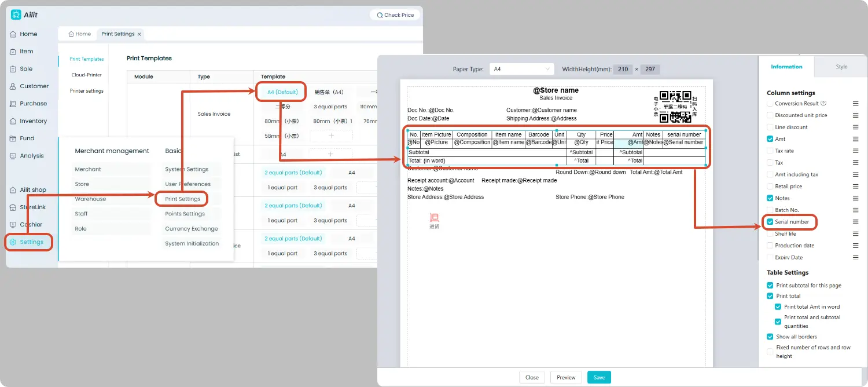
Task: Select Print Templates in side menu
Action: (87, 59)
